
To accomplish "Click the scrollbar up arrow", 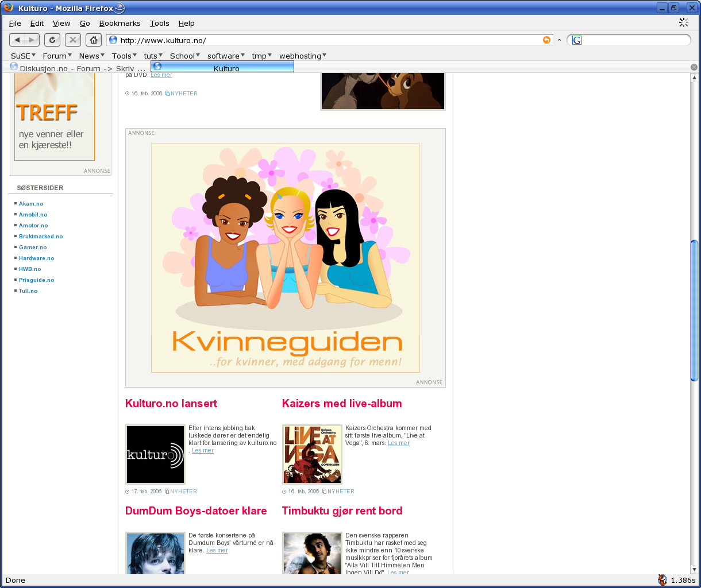I will [x=694, y=78].
